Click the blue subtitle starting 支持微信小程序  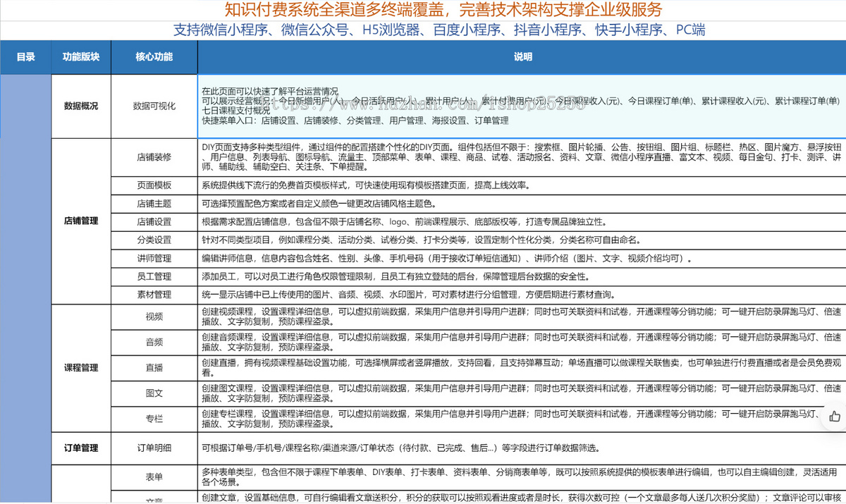(439, 30)
